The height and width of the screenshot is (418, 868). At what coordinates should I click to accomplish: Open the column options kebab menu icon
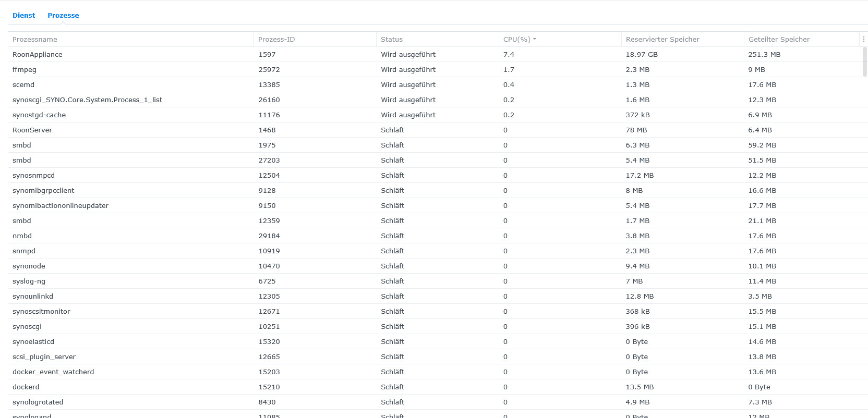click(863, 39)
